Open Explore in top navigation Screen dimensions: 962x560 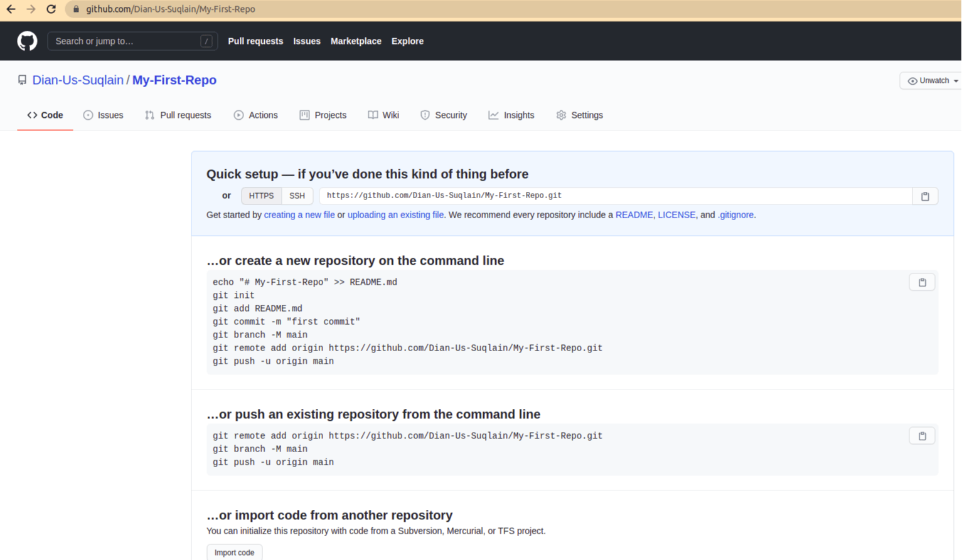point(407,41)
